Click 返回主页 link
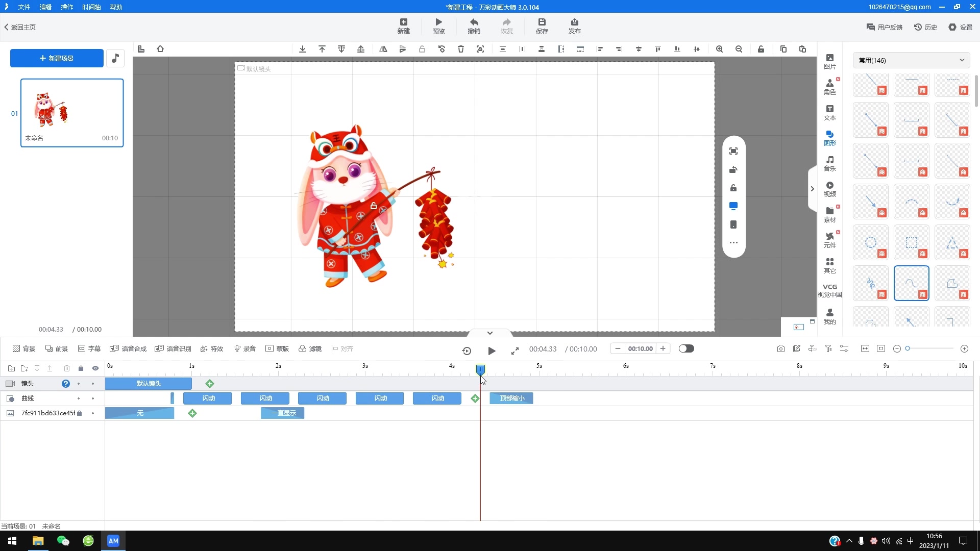 (x=20, y=27)
